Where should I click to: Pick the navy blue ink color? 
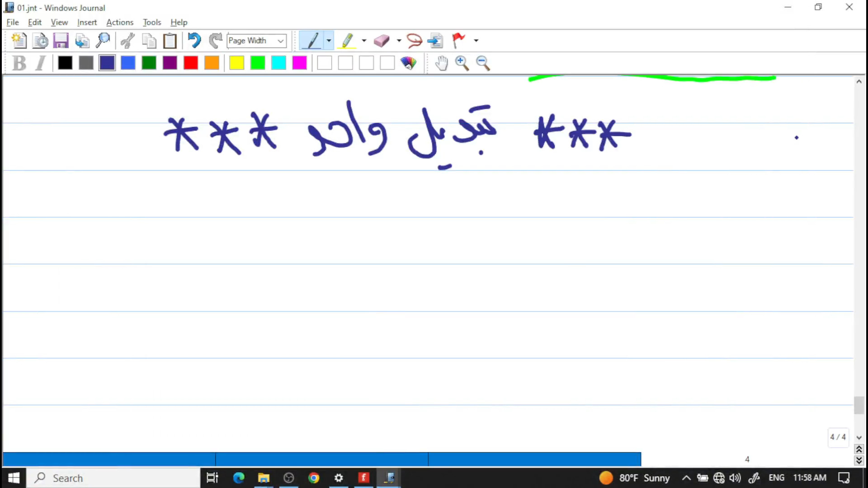[107, 63]
